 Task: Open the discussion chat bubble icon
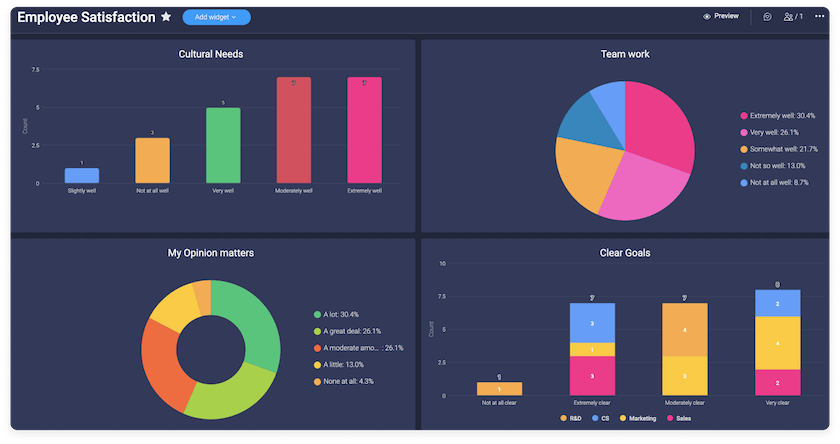coord(767,17)
